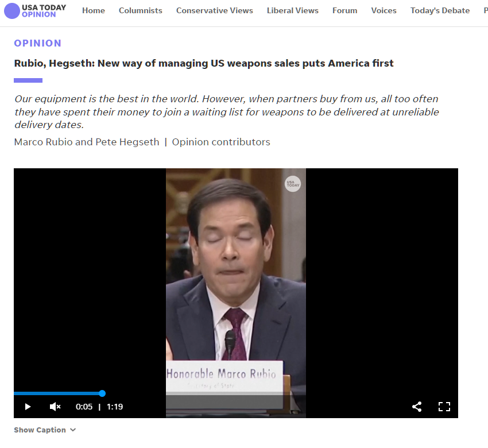The image size is (488, 448).
Task: Select Liberal Views in the navigation
Action: click(x=293, y=10)
